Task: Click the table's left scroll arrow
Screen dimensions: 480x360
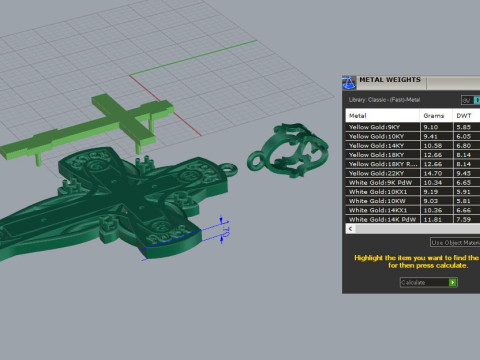Action: 350,229
